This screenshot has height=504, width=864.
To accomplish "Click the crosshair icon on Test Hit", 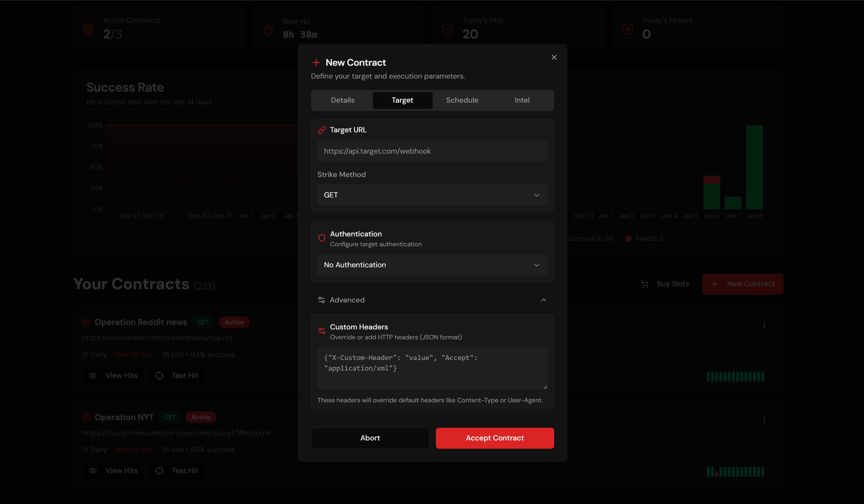I will 159,376.
